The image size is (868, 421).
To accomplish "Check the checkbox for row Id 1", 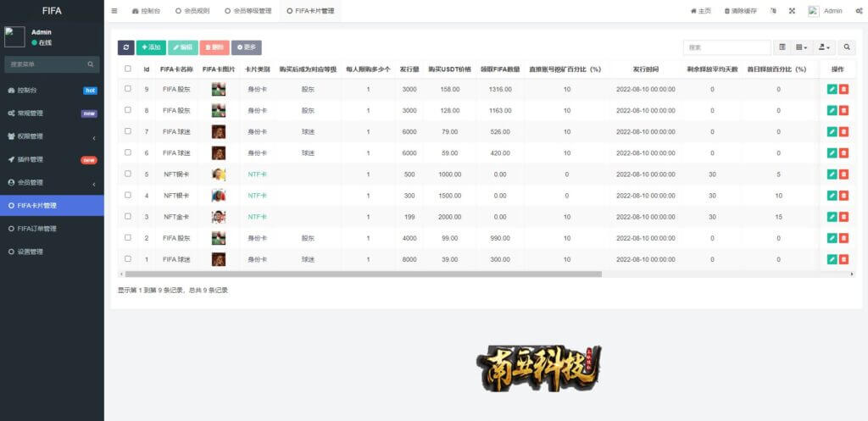I will [128, 258].
